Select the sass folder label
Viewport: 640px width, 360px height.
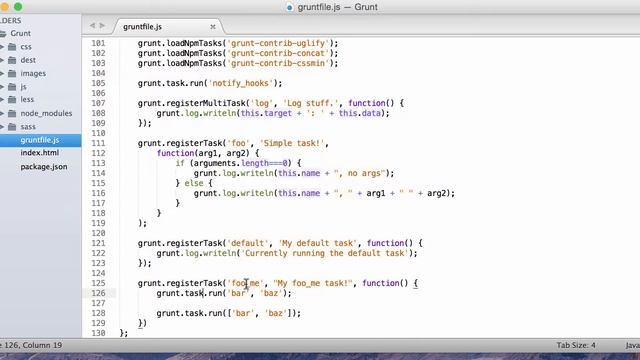point(28,127)
